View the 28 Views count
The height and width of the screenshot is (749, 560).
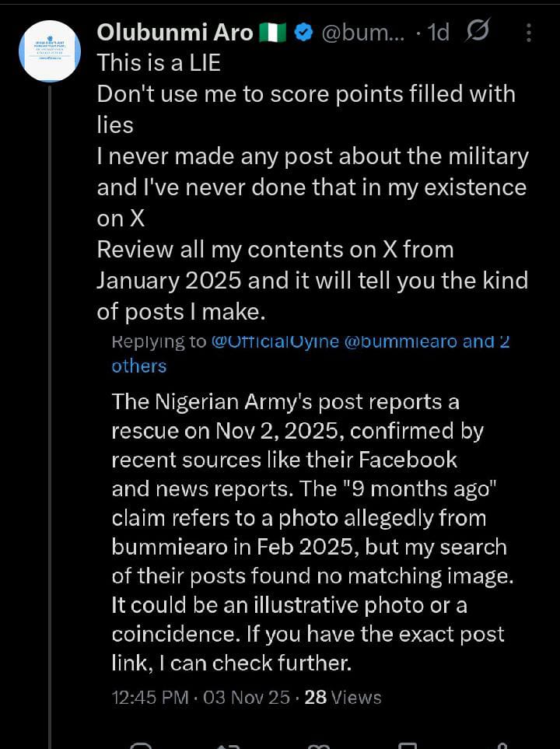pyautogui.click(x=343, y=697)
